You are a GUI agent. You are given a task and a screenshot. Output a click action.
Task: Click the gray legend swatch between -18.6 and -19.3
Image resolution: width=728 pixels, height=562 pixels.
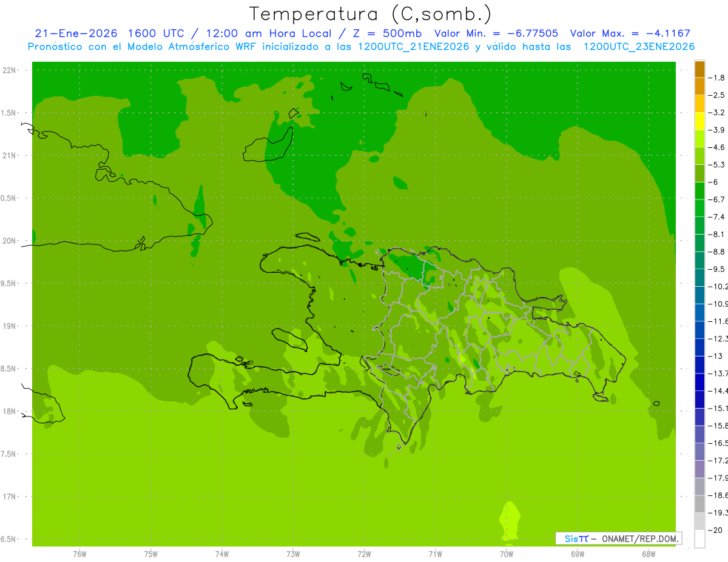point(699,504)
